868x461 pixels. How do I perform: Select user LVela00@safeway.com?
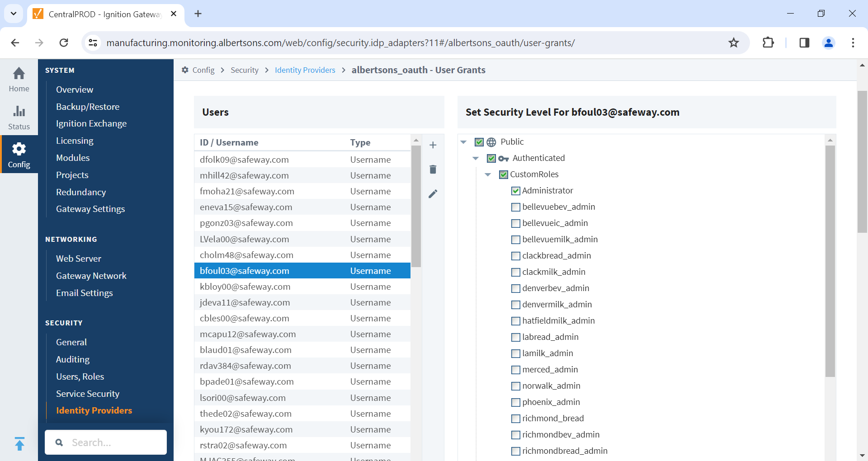click(302, 239)
